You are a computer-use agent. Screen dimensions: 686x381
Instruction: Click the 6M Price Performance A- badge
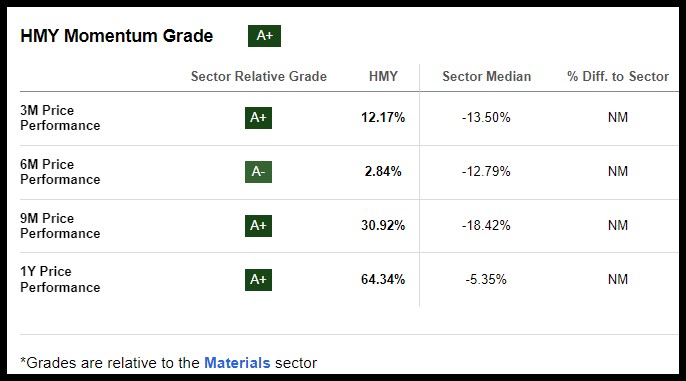coord(258,171)
